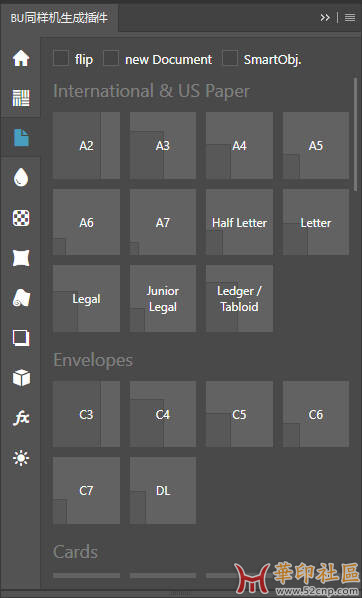Click the Envelopes section heading
This screenshot has width=362, height=598.
(x=93, y=360)
